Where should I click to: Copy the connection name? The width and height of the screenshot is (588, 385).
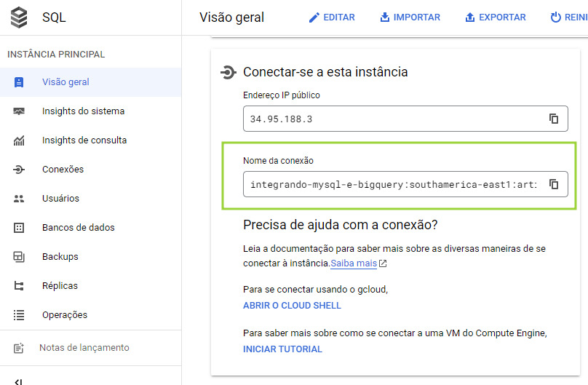pos(554,184)
